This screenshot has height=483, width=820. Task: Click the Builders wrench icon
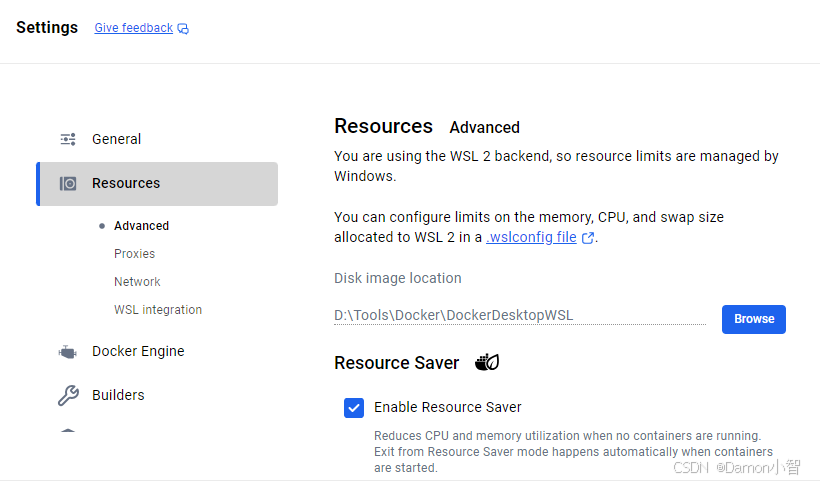[x=68, y=396]
